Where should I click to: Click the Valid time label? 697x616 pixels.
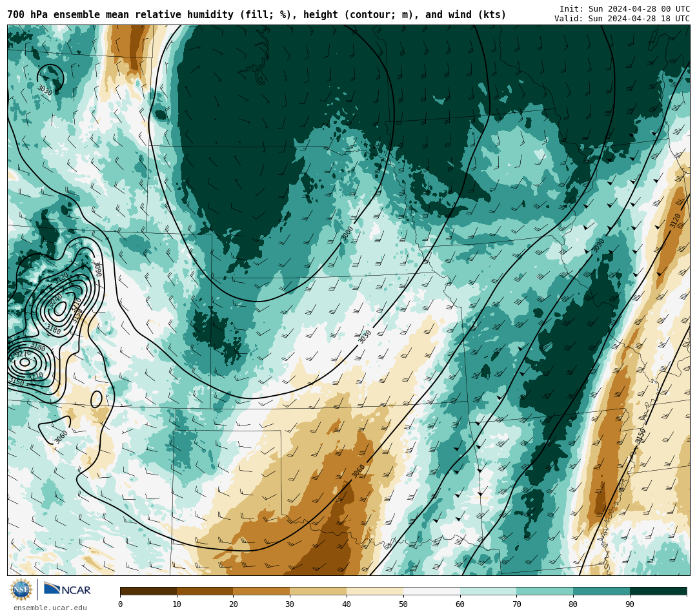point(622,19)
